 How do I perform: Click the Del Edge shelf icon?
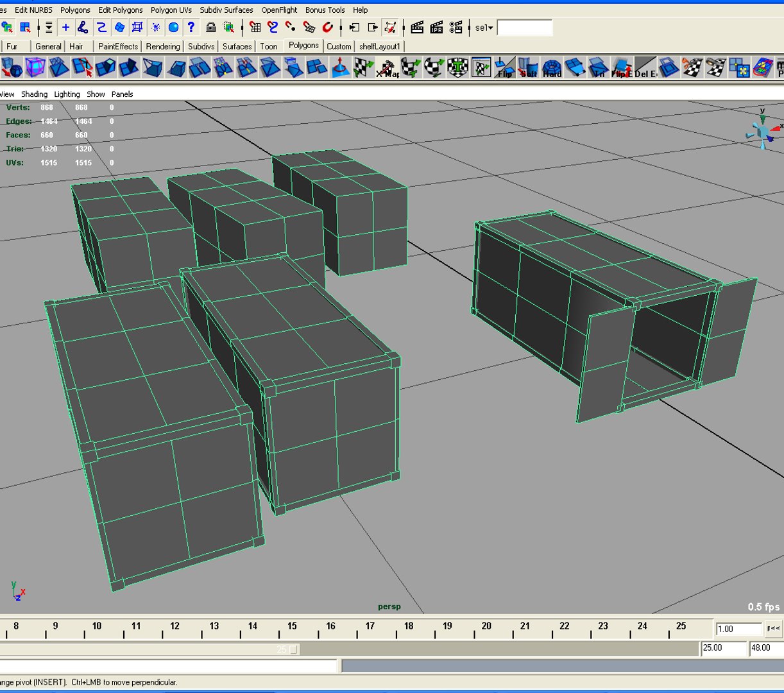click(x=645, y=67)
